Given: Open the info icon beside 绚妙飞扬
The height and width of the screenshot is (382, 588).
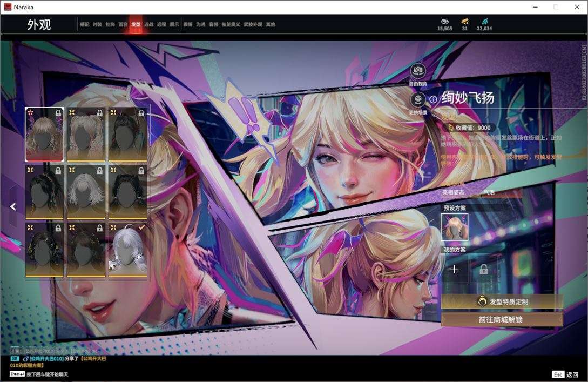Looking at the screenshot, I should pyautogui.click(x=433, y=99).
